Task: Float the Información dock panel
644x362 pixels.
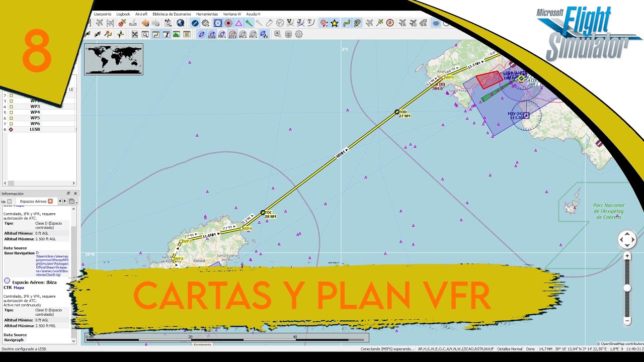Action: (69, 193)
